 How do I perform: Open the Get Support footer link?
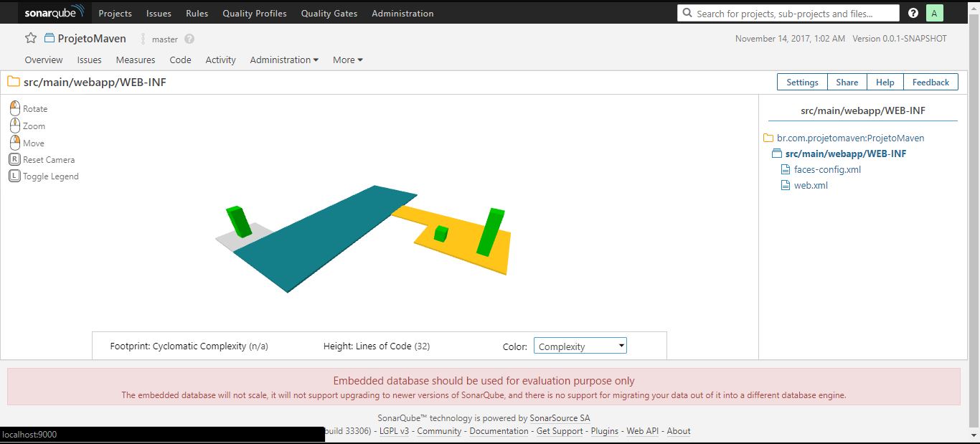tap(560, 431)
